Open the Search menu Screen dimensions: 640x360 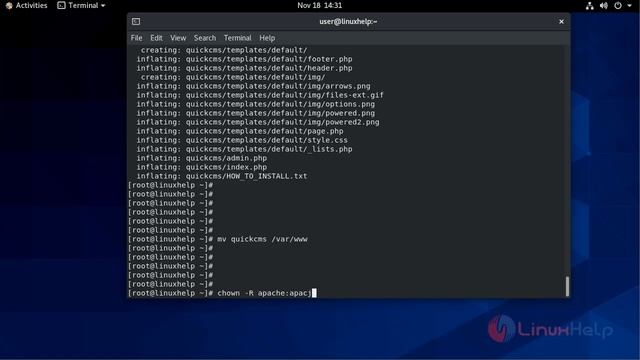pos(205,38)
